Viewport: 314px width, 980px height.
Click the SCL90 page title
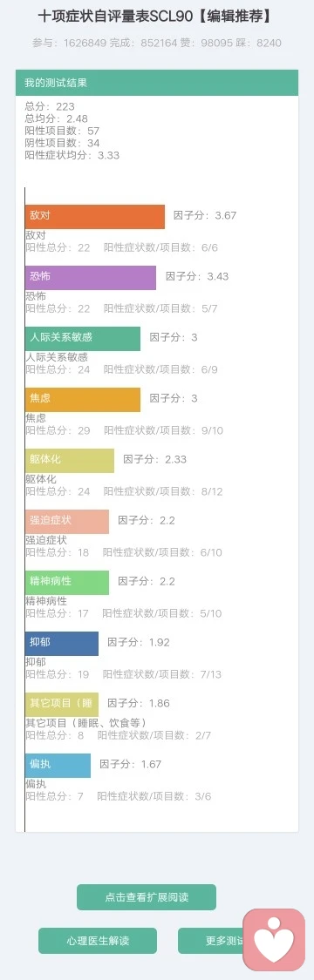[156, 17]
